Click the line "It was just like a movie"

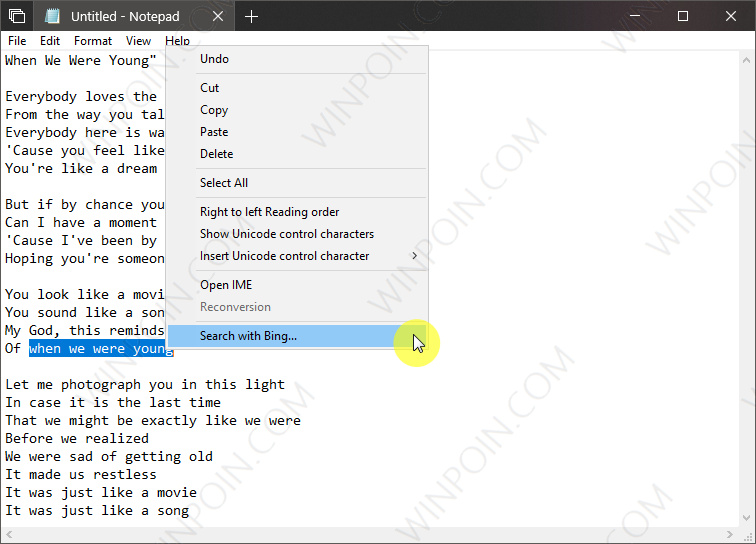click(101, 492)
